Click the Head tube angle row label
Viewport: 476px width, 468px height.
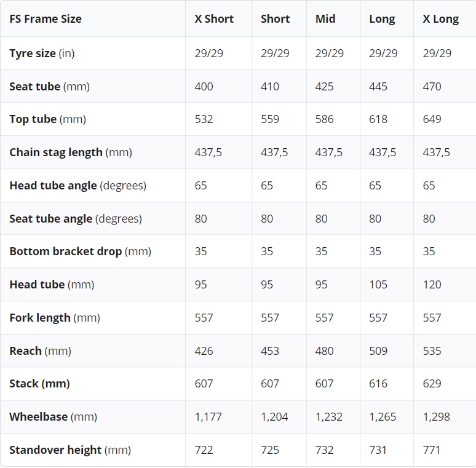coord(77,186)
